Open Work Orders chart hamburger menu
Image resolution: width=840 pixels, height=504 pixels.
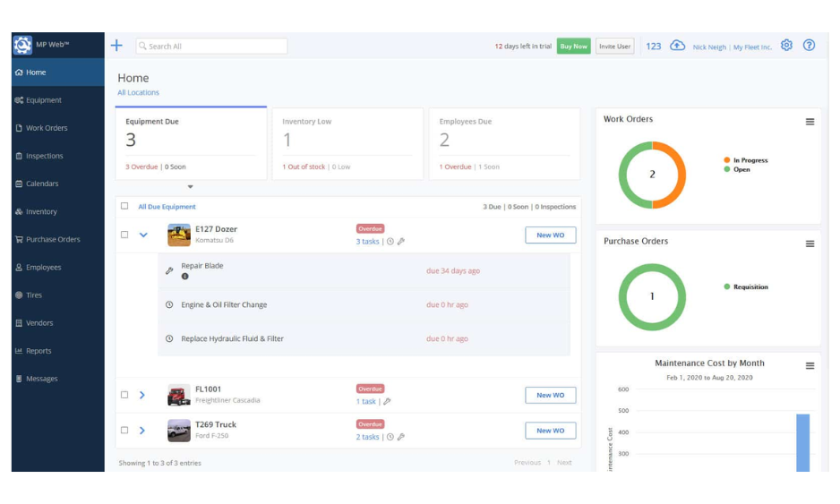click(810, 122)
